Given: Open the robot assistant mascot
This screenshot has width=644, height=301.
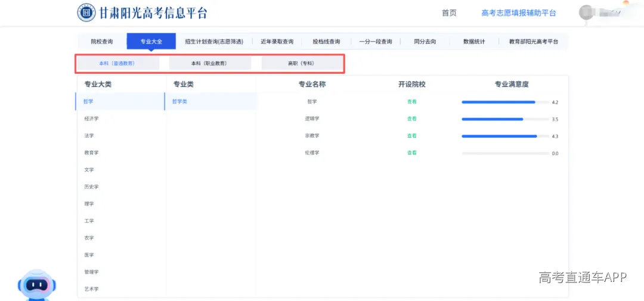Looking at the screenshot, I should click(x=37, y=286).
